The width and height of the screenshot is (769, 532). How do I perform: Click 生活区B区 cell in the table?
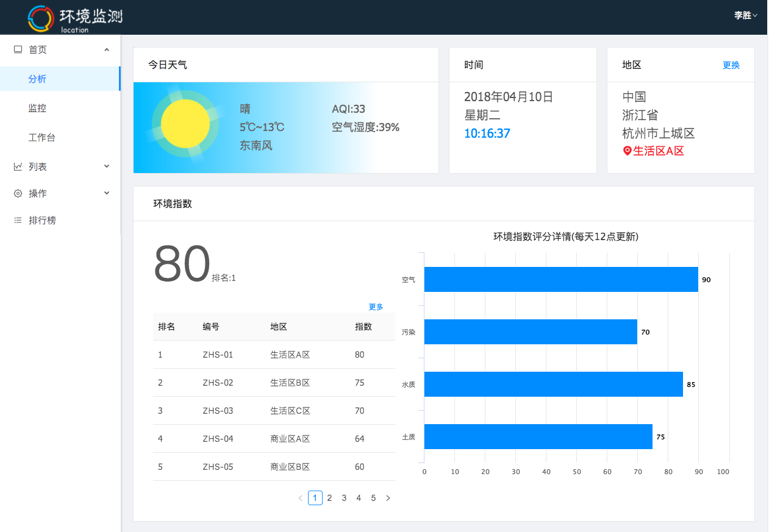pyautogui.click(x=290, y=383)
